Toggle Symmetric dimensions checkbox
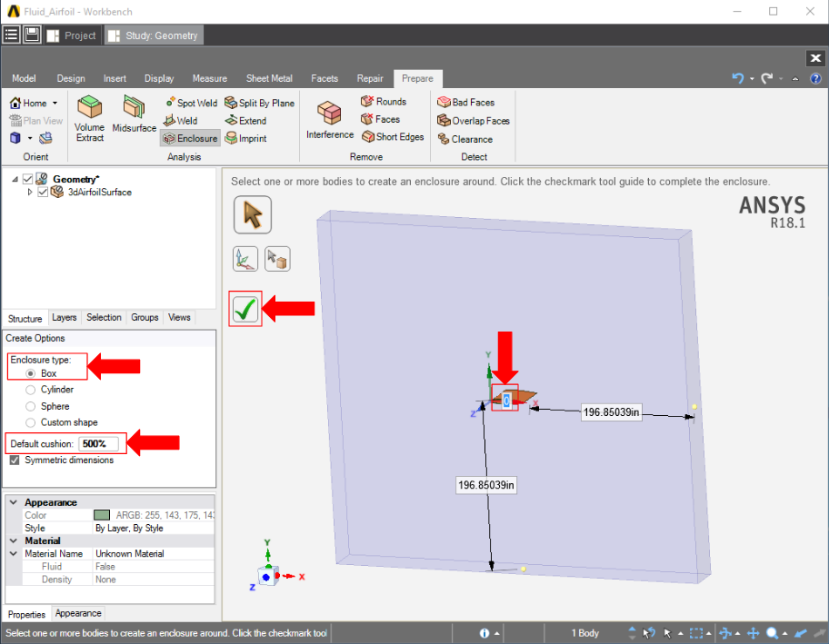This screenshot has width=829, height=644. [x=15, y=461]
